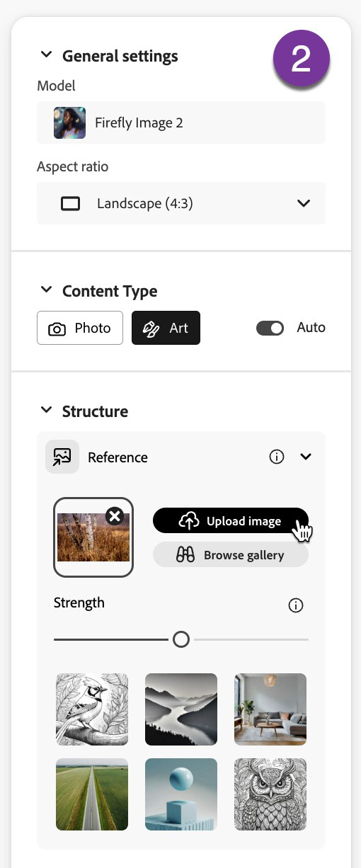Click the purple step 2 badge

pyautogui.click(x=302, y=59)
